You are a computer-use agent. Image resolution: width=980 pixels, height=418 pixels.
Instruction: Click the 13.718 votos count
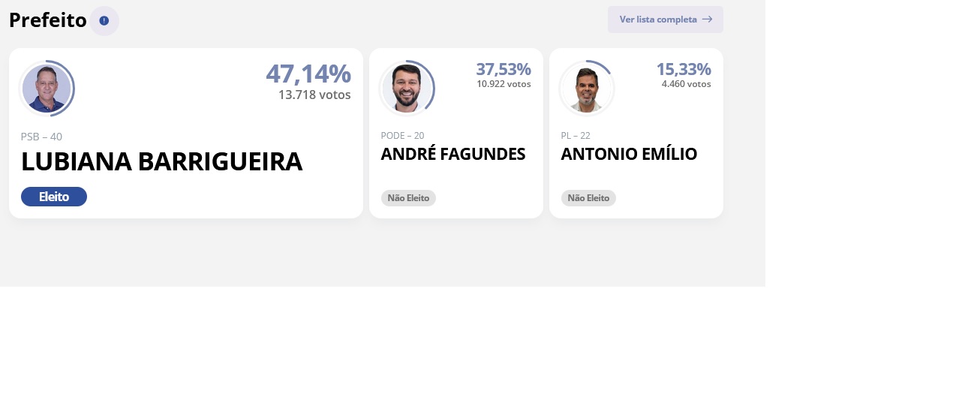coord(314,95)
